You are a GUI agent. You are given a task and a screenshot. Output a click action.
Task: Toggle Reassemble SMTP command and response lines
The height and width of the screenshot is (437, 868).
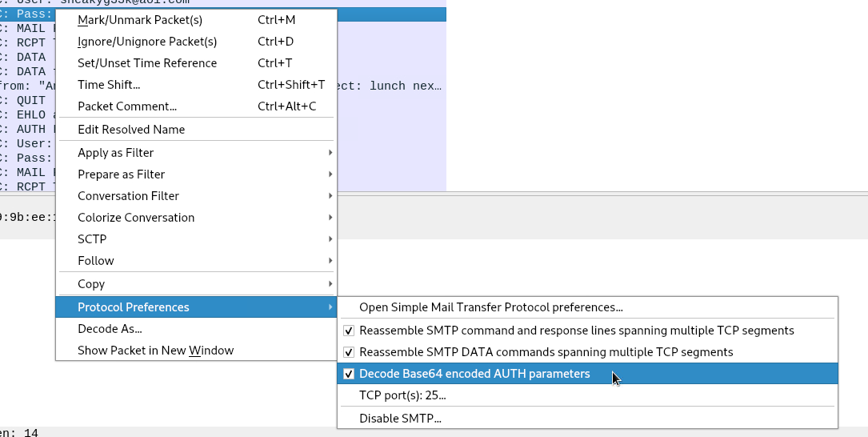coord(576,331)
